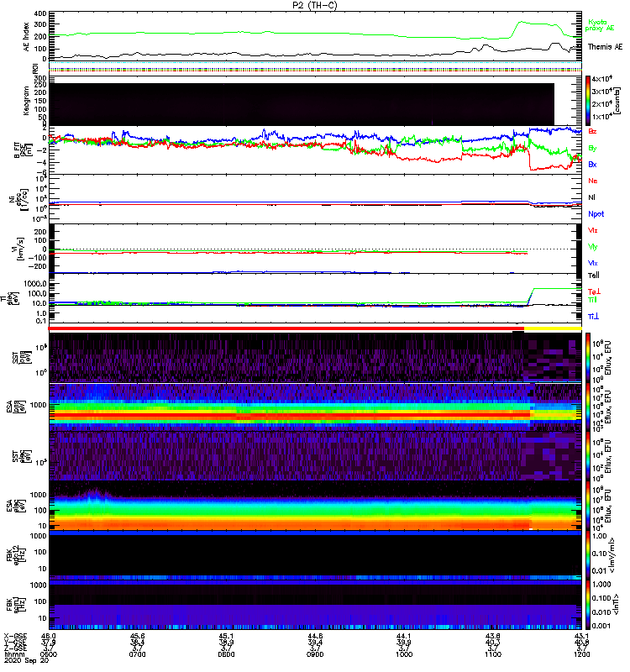
Task: Click the X-GSE value 43.1
Action: [581, 636]
